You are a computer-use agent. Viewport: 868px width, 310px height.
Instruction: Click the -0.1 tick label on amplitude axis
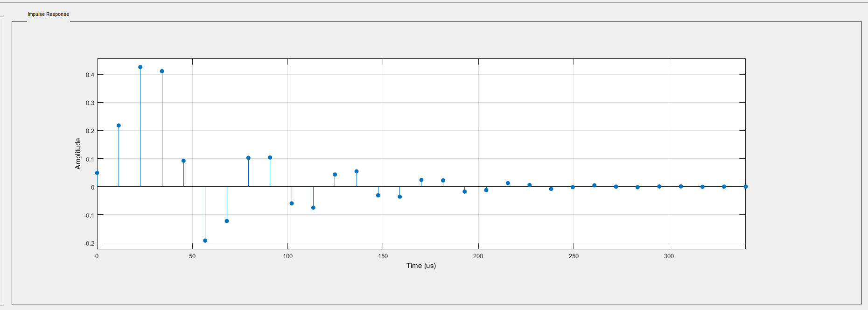(x=89, y=215)
